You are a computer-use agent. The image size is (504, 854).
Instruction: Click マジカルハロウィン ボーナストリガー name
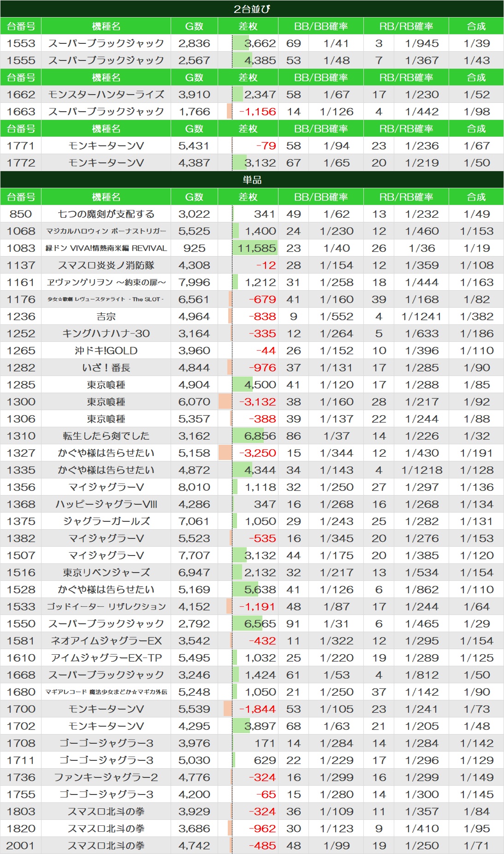(x=106, y=231)
